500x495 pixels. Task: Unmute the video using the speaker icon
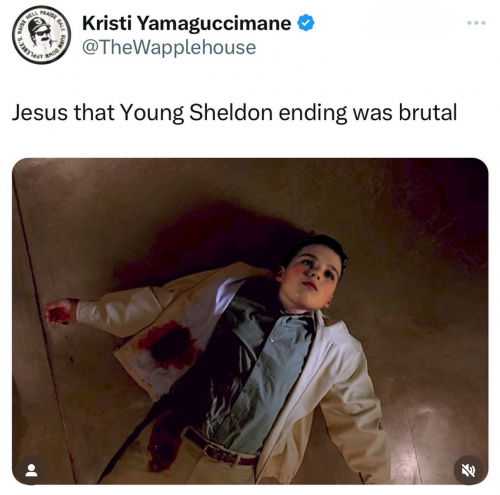(468, 470)
